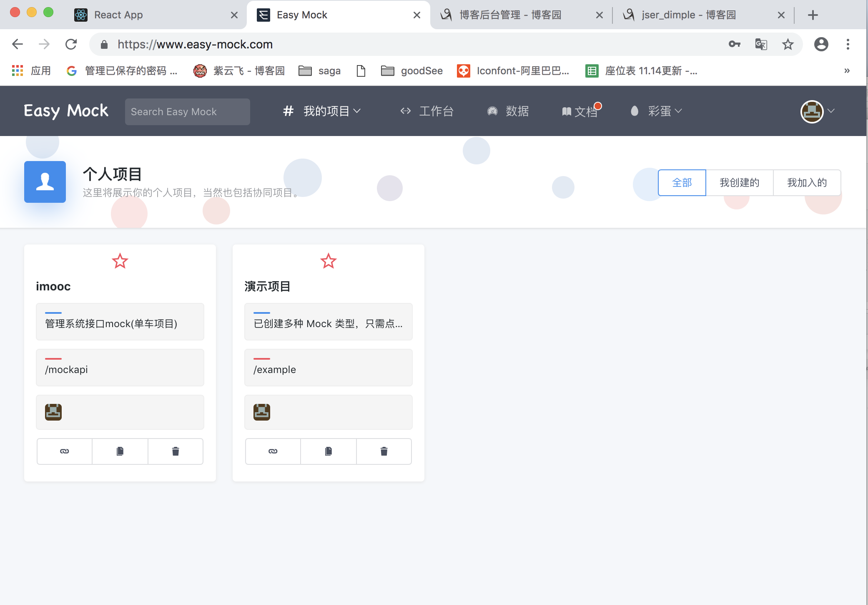Expand 彩蛋 dropdown menu
This screenshot has width=868, height=605.
tap(656, 111)
